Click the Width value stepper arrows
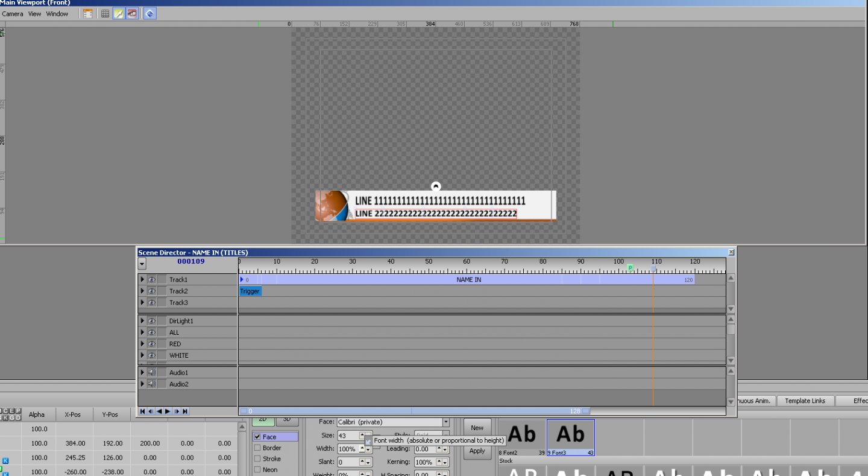868x476 pixels. click(x=365, y=449)
